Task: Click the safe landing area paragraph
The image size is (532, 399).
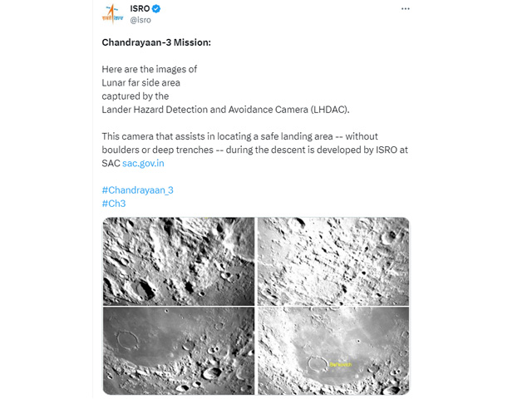Action: tap(255, 150)
